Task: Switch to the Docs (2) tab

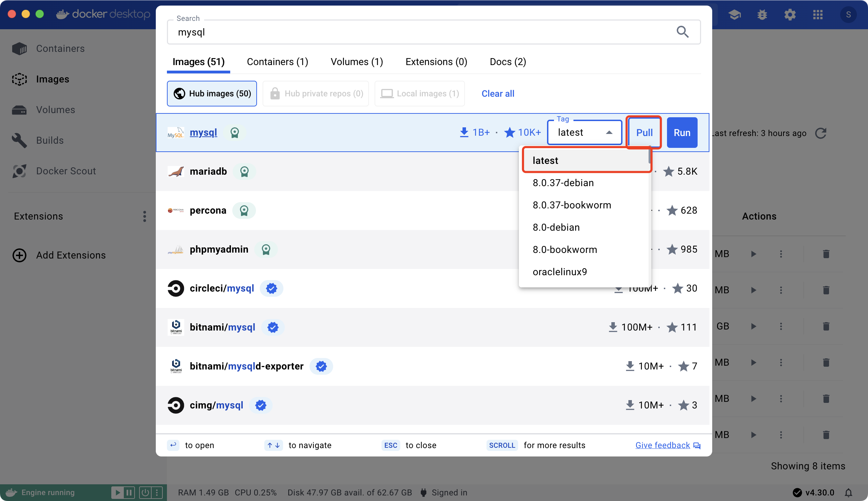Action: pyautogui.click(x=508, y=62)
